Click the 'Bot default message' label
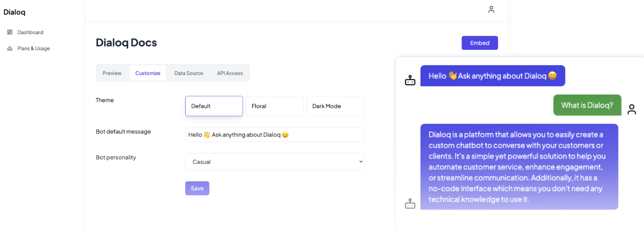Viewport: 644px width, 233px height. (x=123, y=132)
